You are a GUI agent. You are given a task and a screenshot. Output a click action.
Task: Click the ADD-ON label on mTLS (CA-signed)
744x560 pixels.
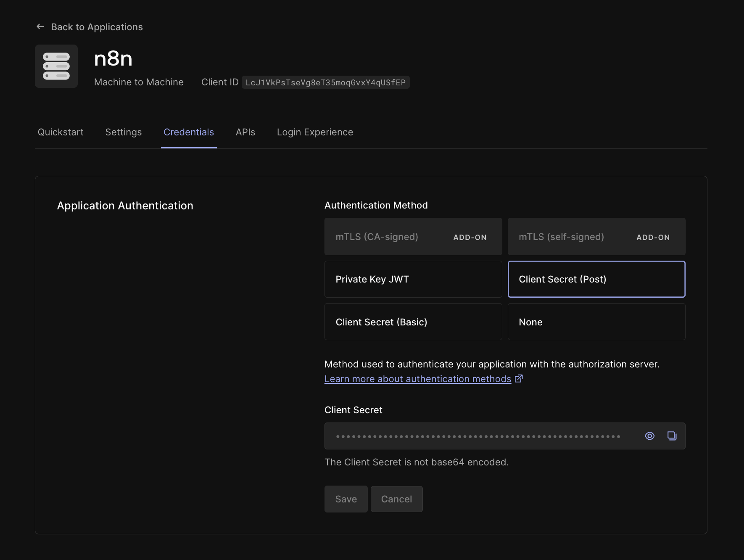[470, 237]
